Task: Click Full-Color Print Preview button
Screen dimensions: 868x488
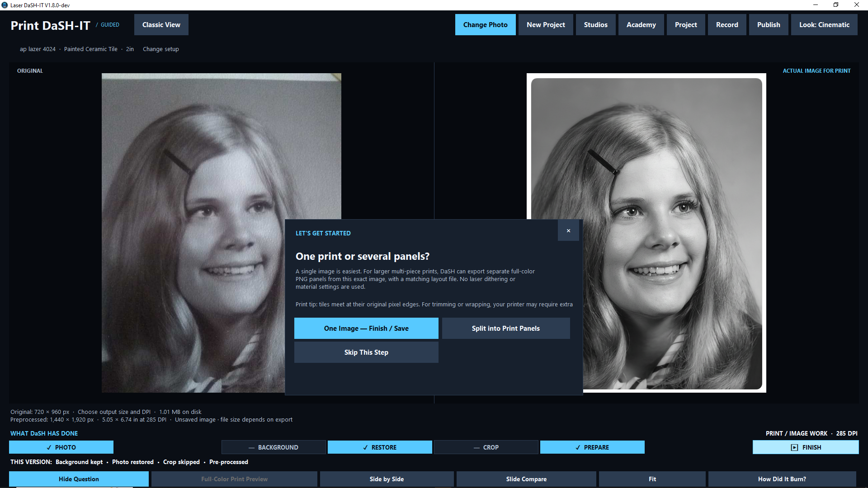Action: [234, 479]
